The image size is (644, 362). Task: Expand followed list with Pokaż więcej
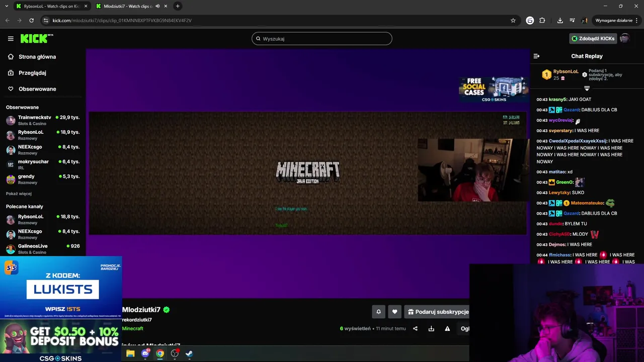pyautogui.click(x=19, y=194)
